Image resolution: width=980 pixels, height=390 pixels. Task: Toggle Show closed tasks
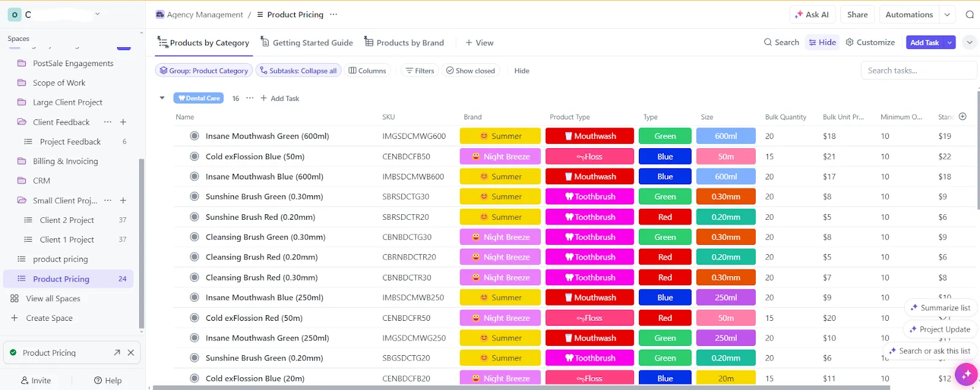[x=470, y=70]
